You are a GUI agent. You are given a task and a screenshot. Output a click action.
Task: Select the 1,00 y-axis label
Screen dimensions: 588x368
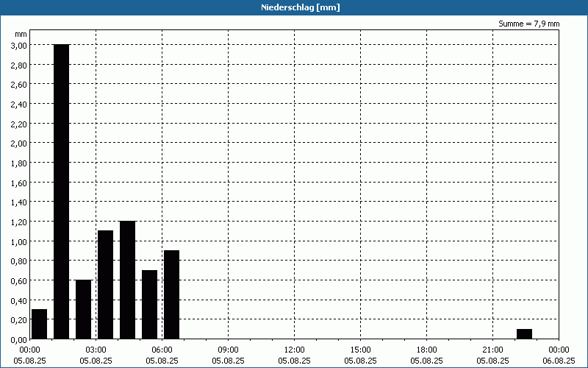point(19,241)
